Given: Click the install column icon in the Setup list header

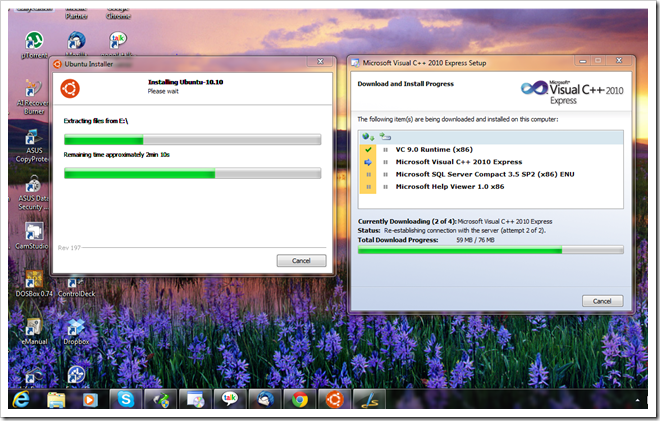Looking at the screenshot, I should tap(385, 136).
